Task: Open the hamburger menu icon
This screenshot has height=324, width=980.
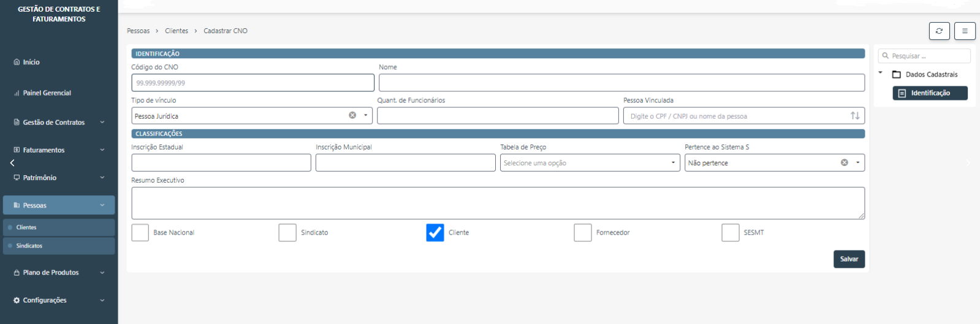Action: (x=965, y=31)
